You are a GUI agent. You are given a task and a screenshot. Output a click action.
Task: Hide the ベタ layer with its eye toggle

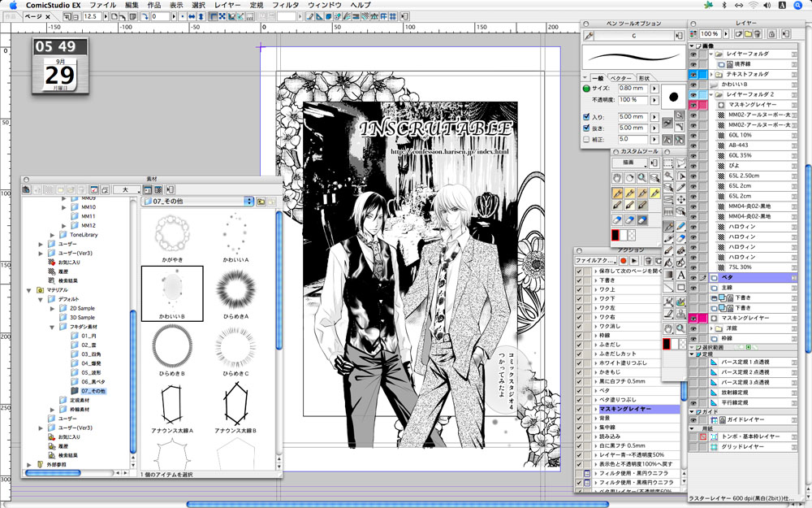[x=693, y=278]
